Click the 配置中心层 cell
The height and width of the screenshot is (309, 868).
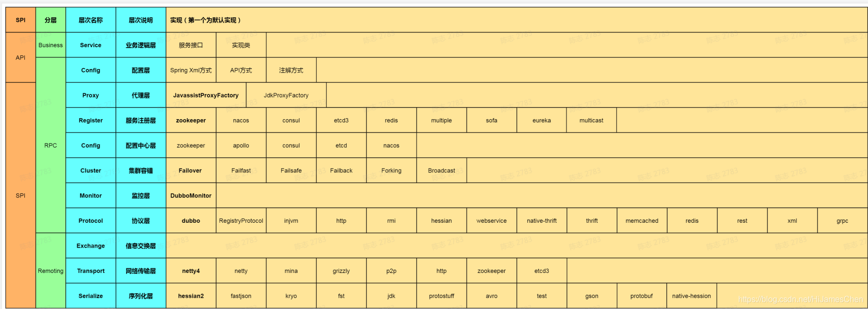(x=141, y=146)
